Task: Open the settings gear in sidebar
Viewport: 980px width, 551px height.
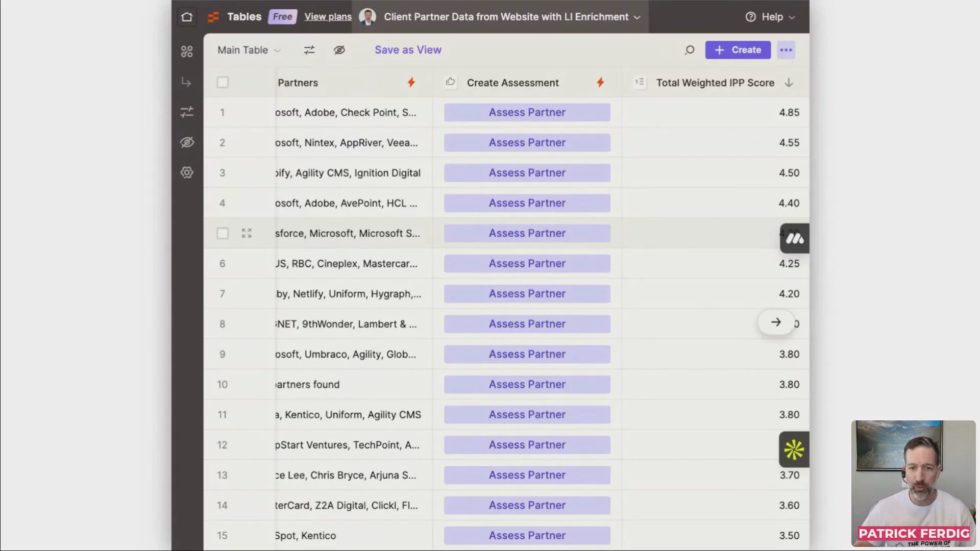Action: (187, 172)
